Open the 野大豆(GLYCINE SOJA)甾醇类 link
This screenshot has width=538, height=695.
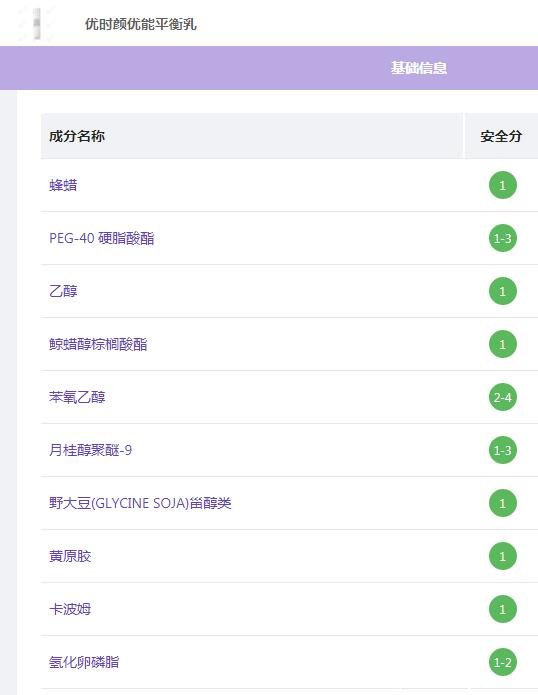pyautogui.click(x=140, y=503)
